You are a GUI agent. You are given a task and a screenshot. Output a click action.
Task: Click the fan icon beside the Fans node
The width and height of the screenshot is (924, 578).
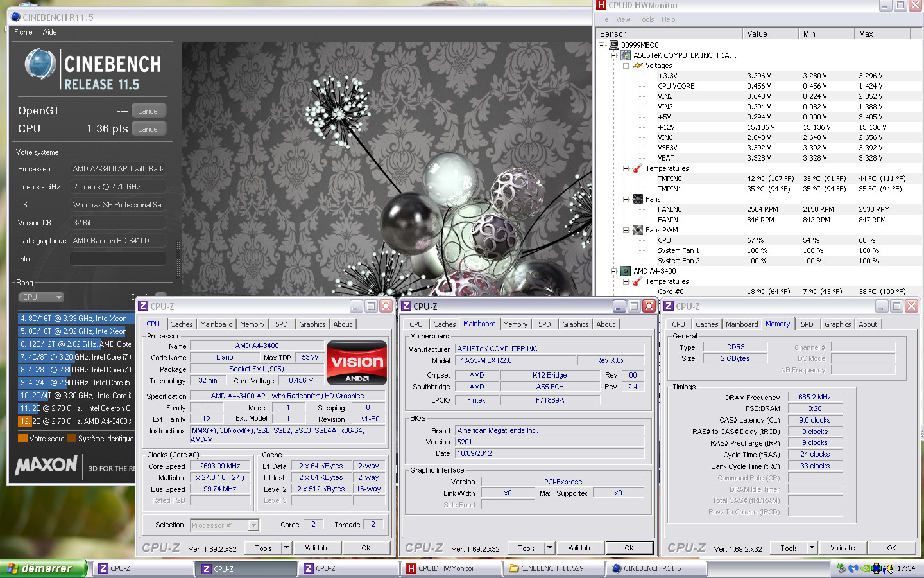(x=638, y=199)
